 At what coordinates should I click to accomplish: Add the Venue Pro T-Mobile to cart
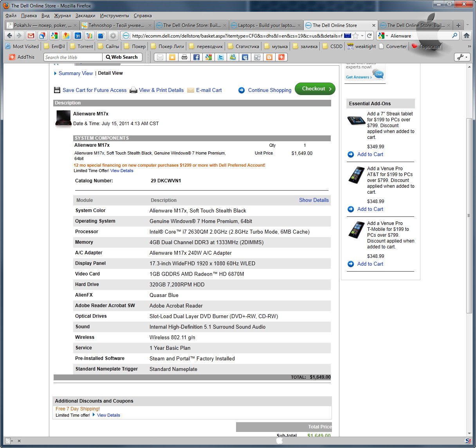click(x=370, y=264)
